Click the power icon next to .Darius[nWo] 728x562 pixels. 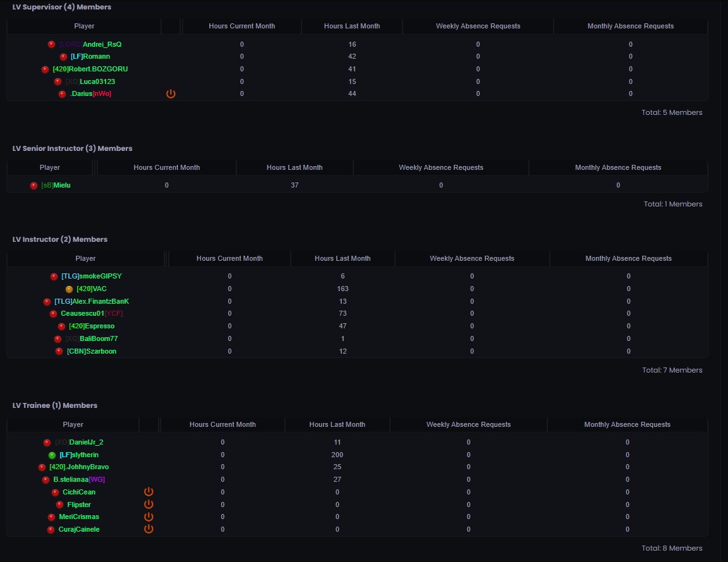171,93
